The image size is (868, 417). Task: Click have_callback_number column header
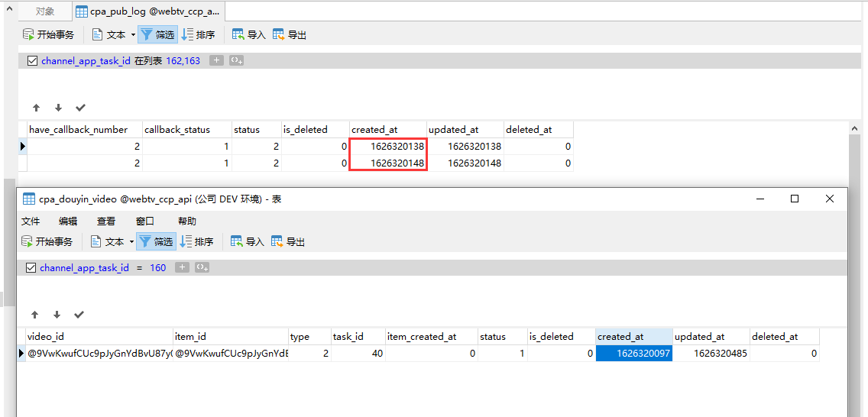coord(85,130)
